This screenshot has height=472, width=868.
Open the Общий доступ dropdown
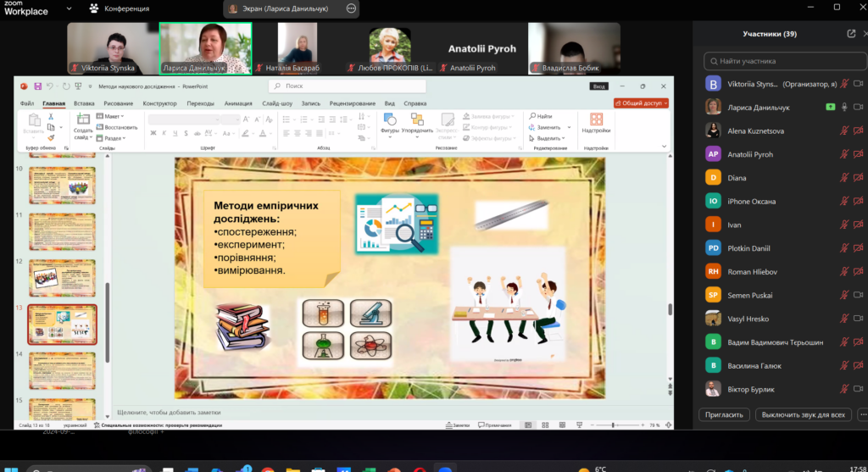[641, 103]
